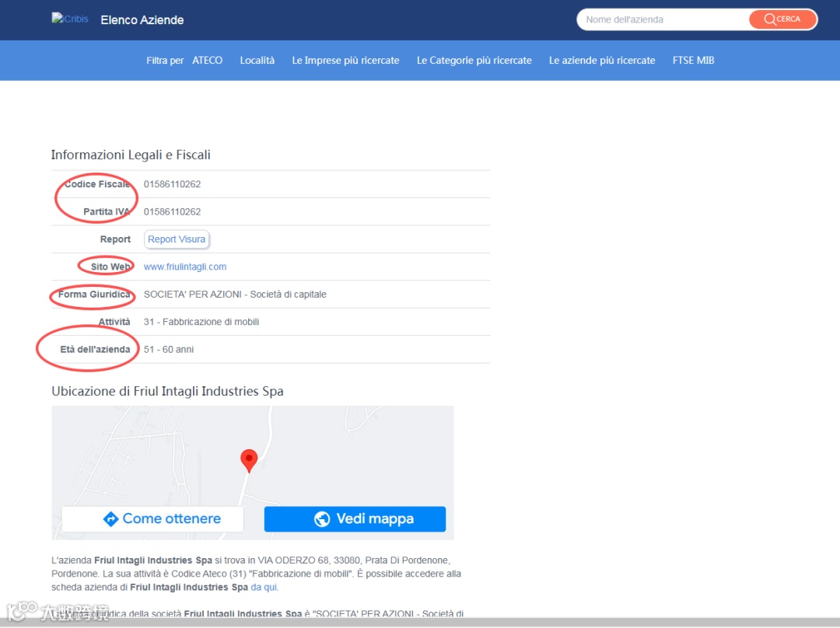
Task: Go to Le aziende più ricercate
Action: [x=601, y=61]
